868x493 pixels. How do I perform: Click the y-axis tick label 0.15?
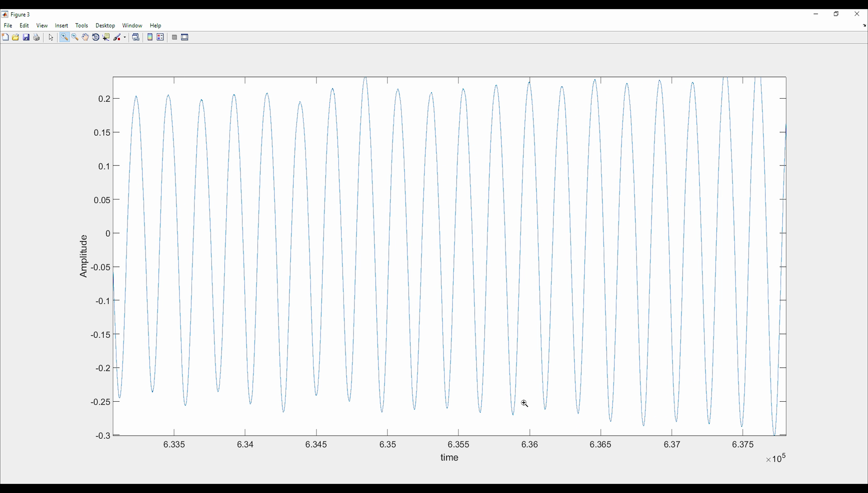pos(102,133)
